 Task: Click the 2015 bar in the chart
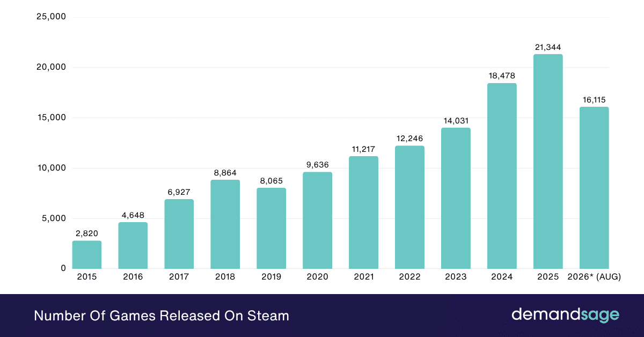87,254
